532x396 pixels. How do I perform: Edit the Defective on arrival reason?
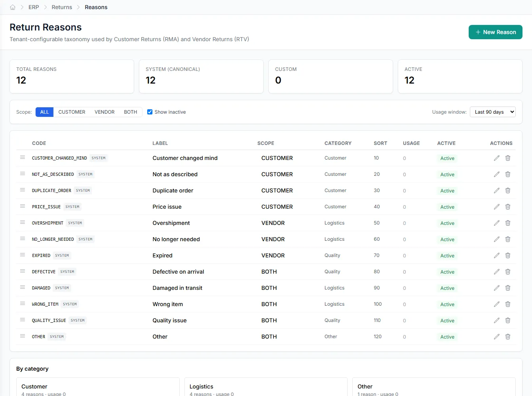tap(497, 272)
